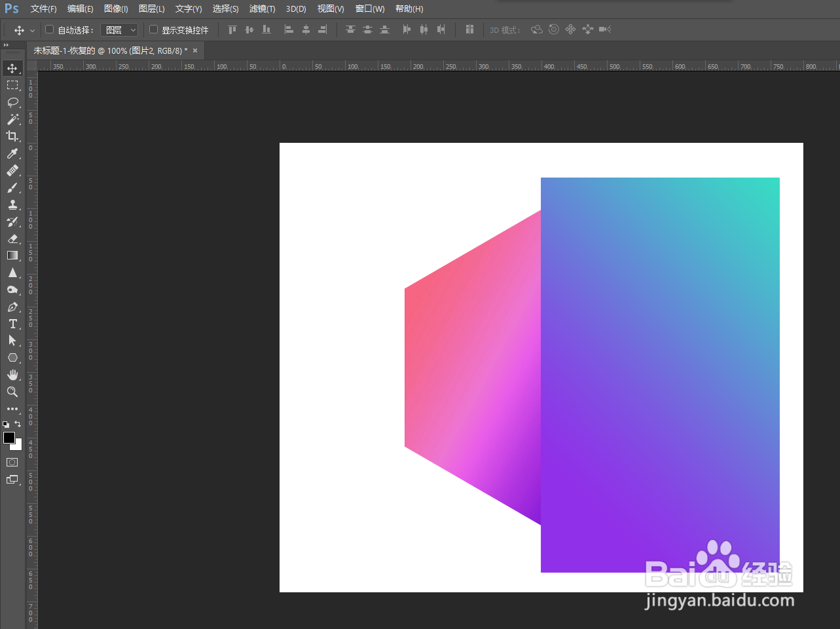
Task: Align right edges button
Action: (x=323, y=29)
